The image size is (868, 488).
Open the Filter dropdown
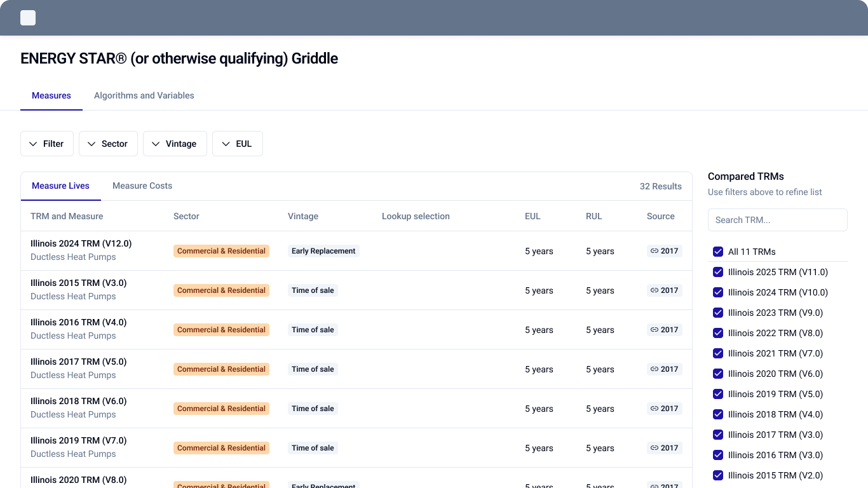pos(47,144)
